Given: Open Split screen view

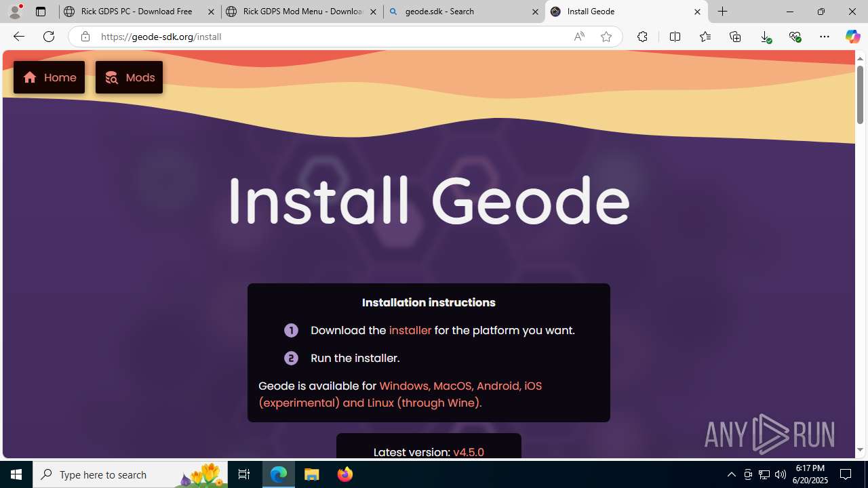Looking at the screenshot, I should click(675, 37).
